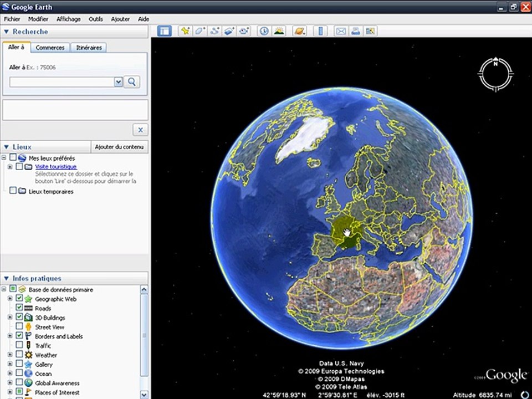Click the Gallery star layer icon
Image resolution: width=532 pixels, height=399 pixels.
pos(28,364)
